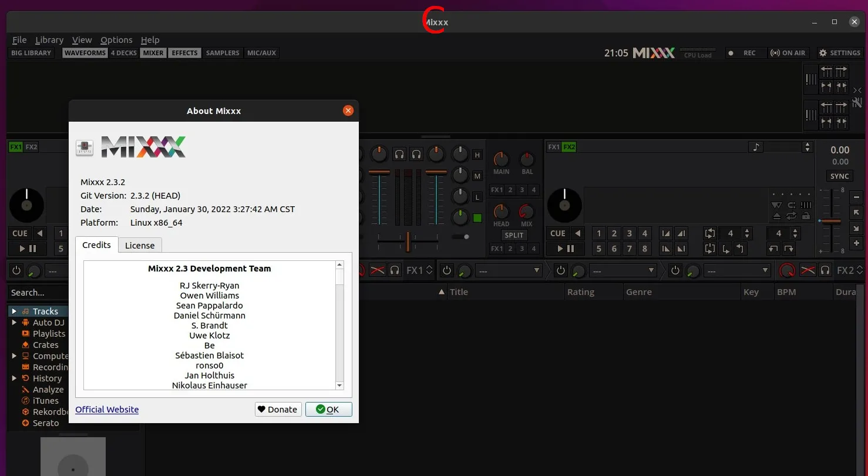This screenshot has height=476, width=868.
Task: Toggle the BIG LIBRARY button
Action: pyautogui.click(x=31, y=53)
